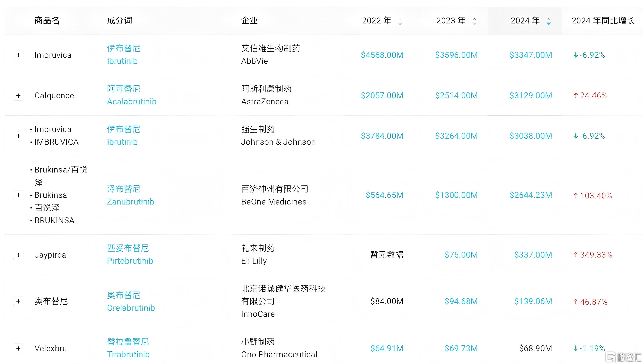
Task: Open the 阿可替尼 Acalabrutinib link
Action: tap(132, 95)
